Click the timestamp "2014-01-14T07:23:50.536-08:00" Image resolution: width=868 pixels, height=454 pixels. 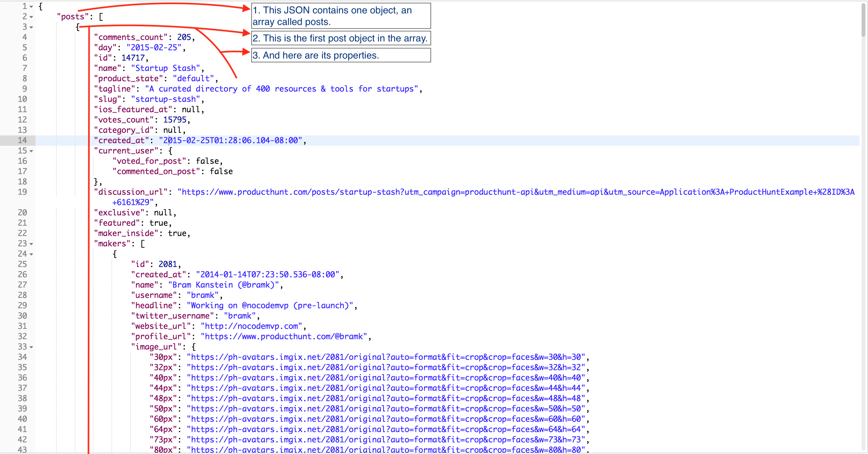pyautogui.click(x=267, y=274)
